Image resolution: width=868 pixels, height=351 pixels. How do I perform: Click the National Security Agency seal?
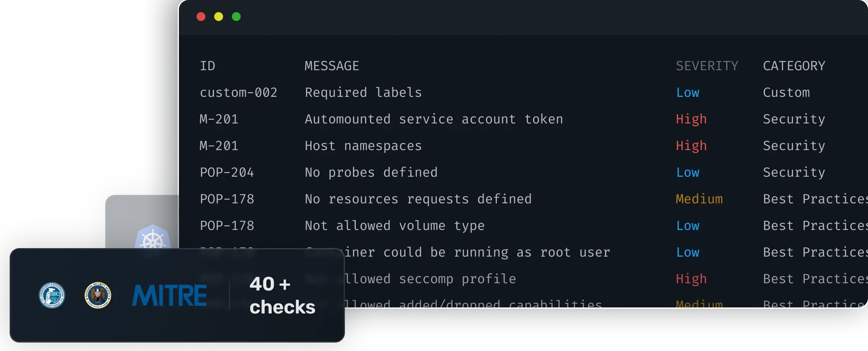tap(98, 295)
